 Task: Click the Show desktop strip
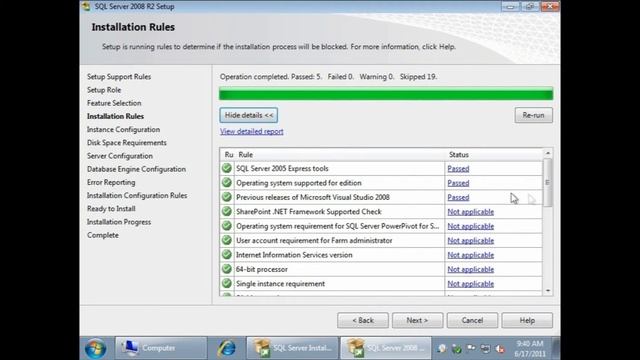coord(555,348)
